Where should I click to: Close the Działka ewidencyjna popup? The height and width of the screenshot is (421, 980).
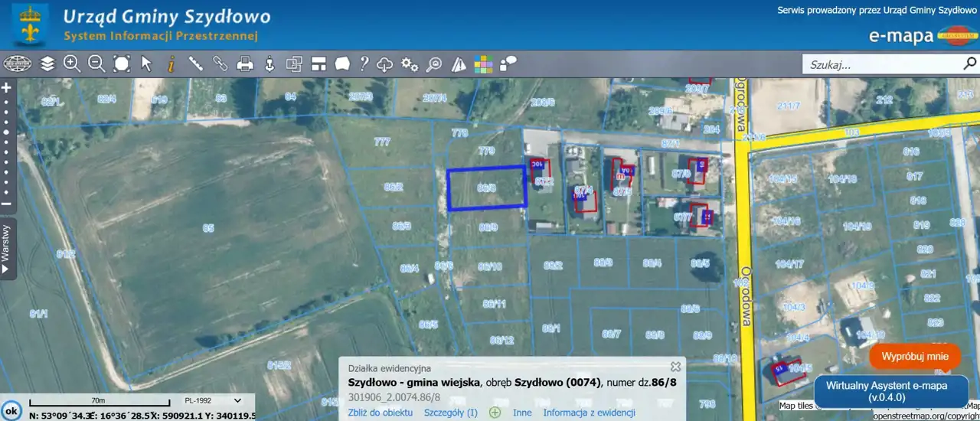click(x=675, y=367)
